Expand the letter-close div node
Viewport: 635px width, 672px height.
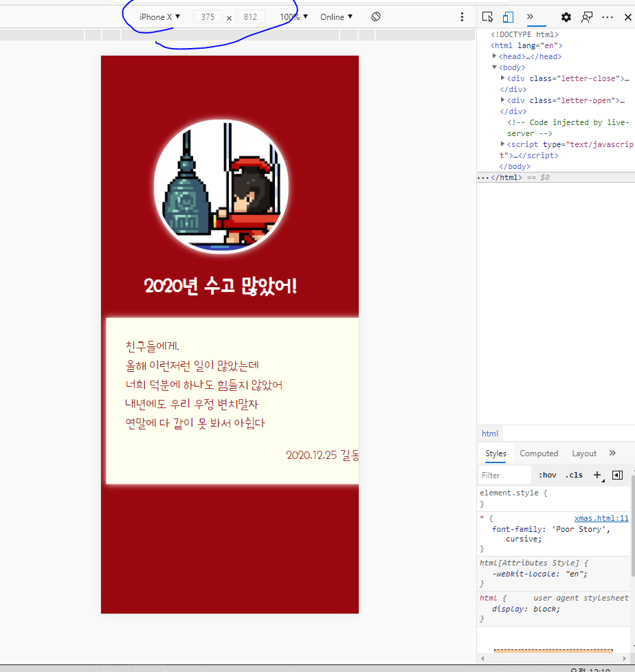[502, 78]
